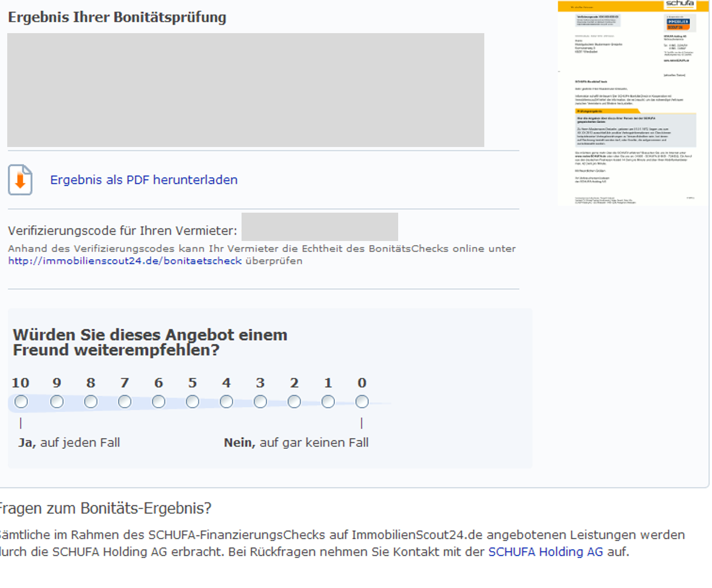Select rating 4 radio button

point(226,402)
